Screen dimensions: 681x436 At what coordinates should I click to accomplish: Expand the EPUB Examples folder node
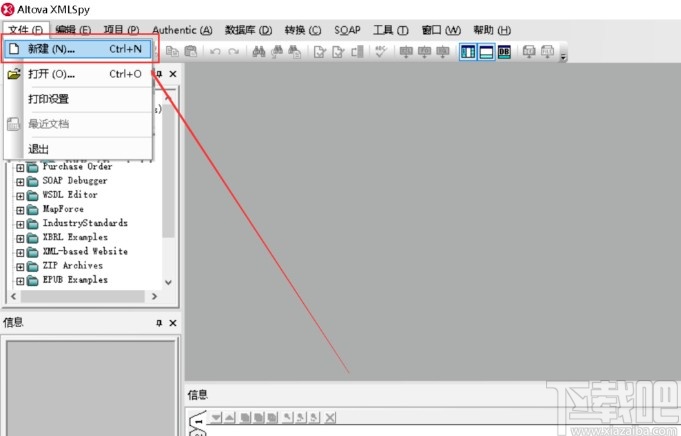[x=20, y=281]
